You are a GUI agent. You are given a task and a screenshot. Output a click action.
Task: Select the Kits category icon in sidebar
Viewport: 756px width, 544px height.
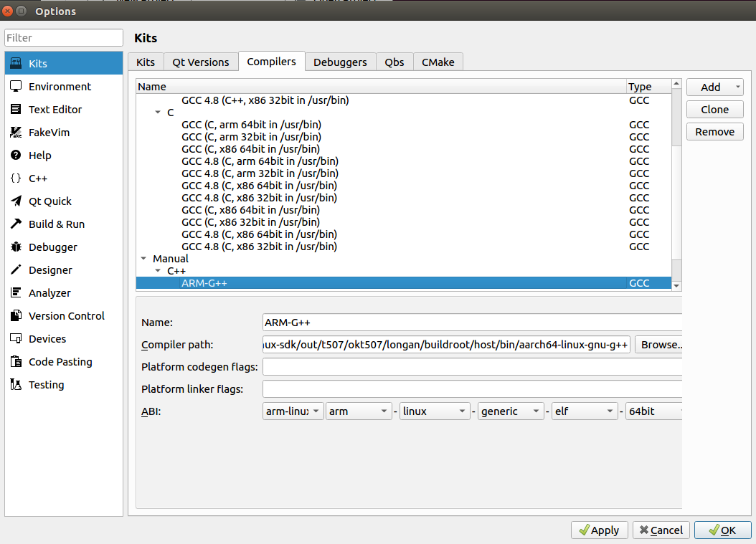point(16,63)
